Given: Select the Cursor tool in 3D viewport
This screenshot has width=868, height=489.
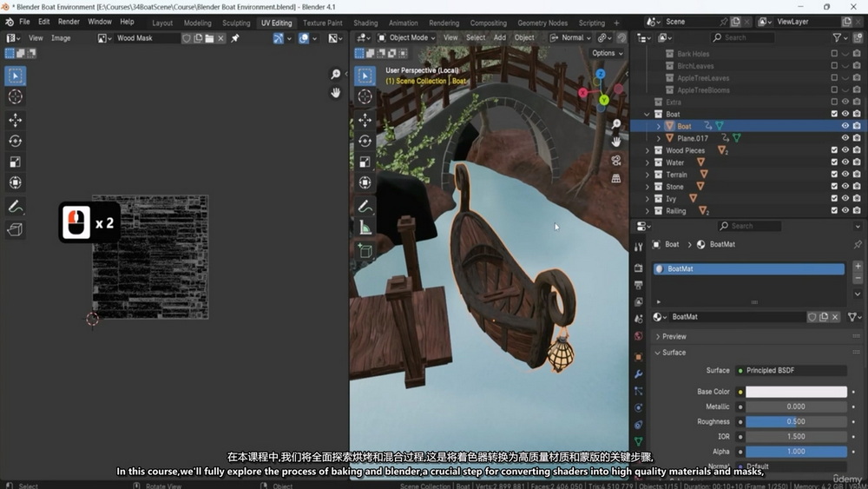Looking at the screenshot, I should pyautogui.click(x=365, y=96).
